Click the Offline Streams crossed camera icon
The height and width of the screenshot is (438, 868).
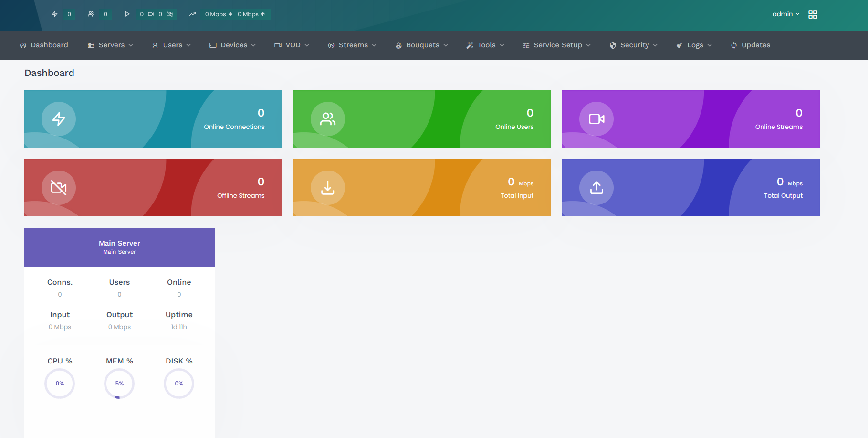59,188
